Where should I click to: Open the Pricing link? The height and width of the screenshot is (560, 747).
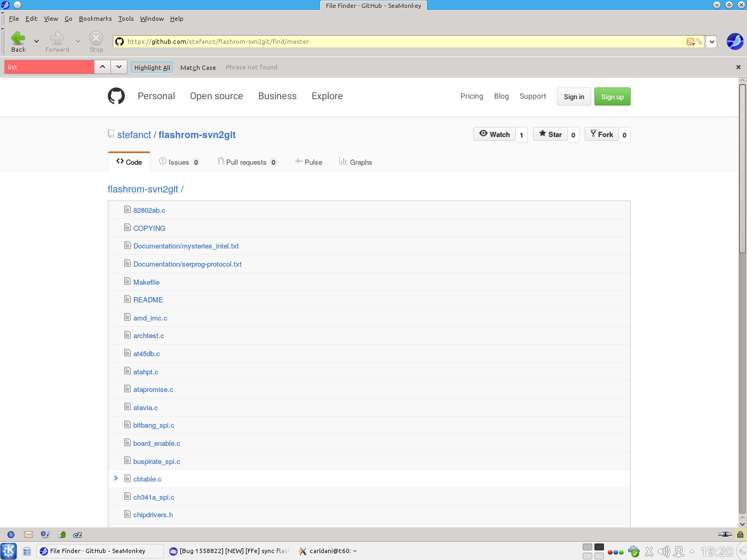(472, 96)
